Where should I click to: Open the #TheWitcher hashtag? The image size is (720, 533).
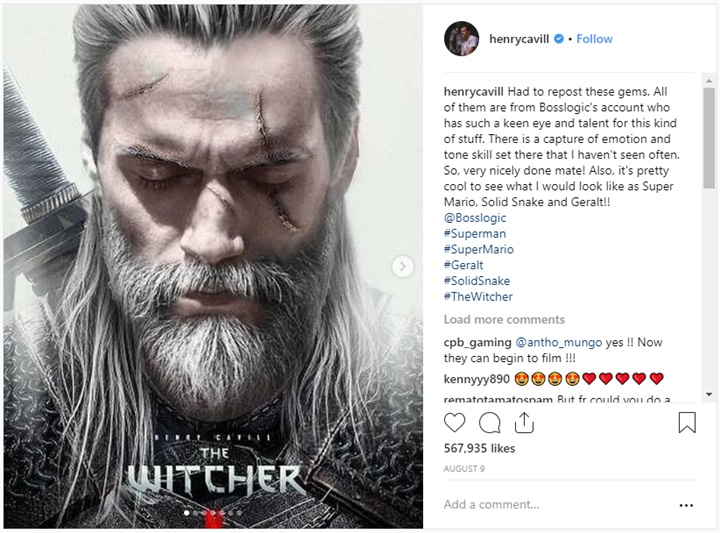point(478,297)
